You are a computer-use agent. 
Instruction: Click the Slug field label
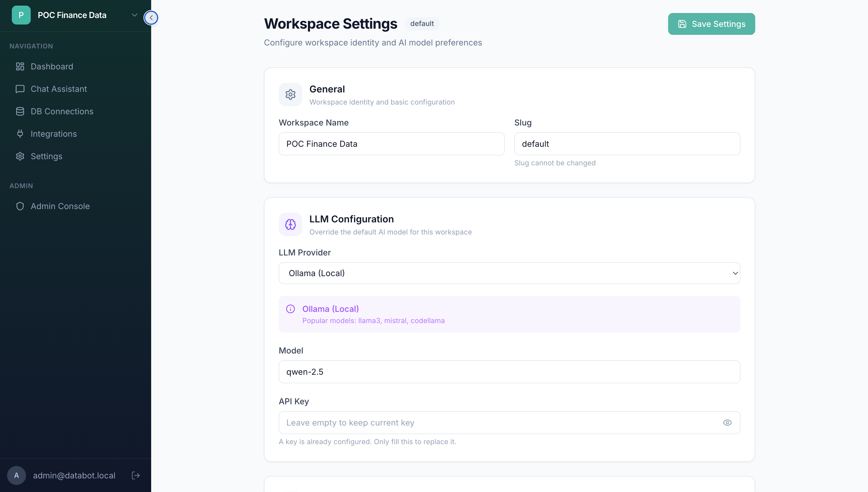(523, 123)
